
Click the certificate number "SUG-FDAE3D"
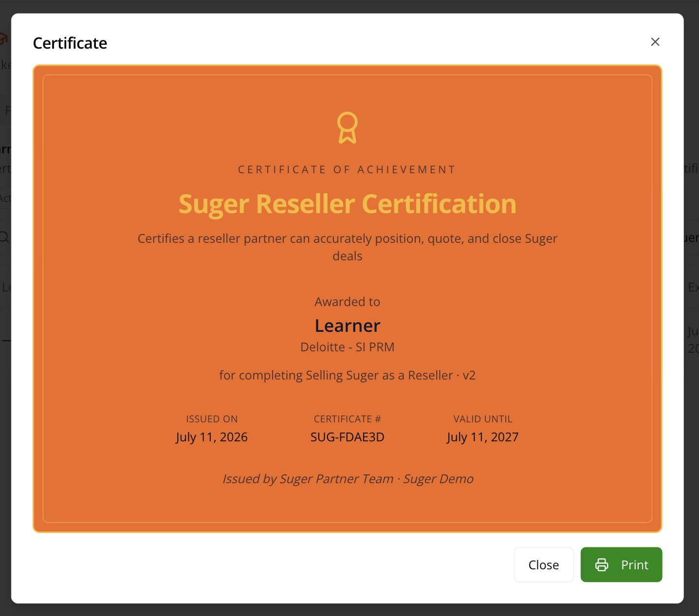pos(348,437)
